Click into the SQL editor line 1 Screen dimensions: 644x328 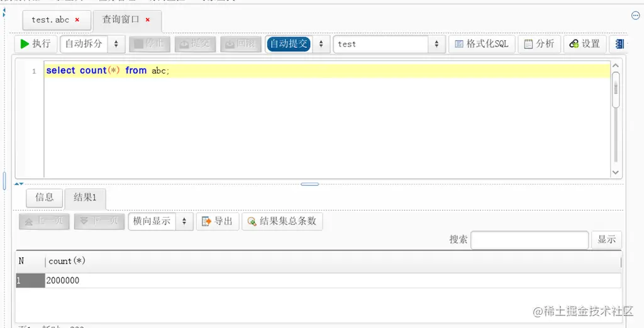[x=327, y=71]
